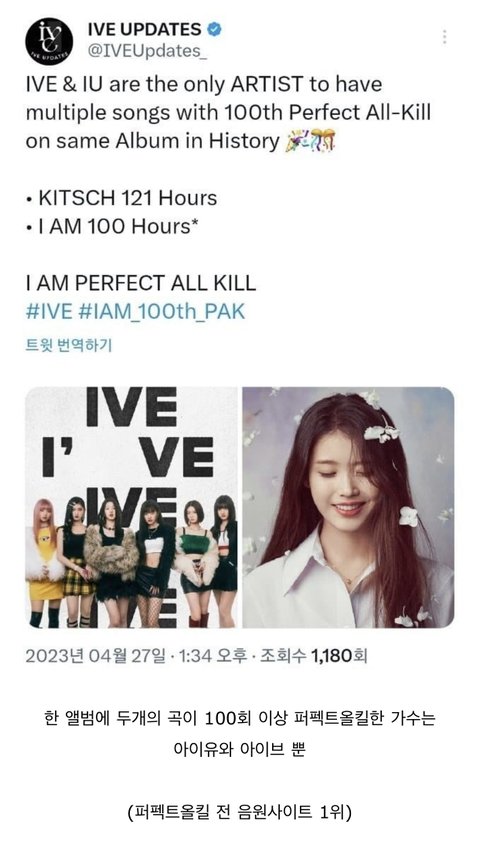
Task: Click the parenthetical 음원사이트 1위 note
Action: [x=240, y=811]
